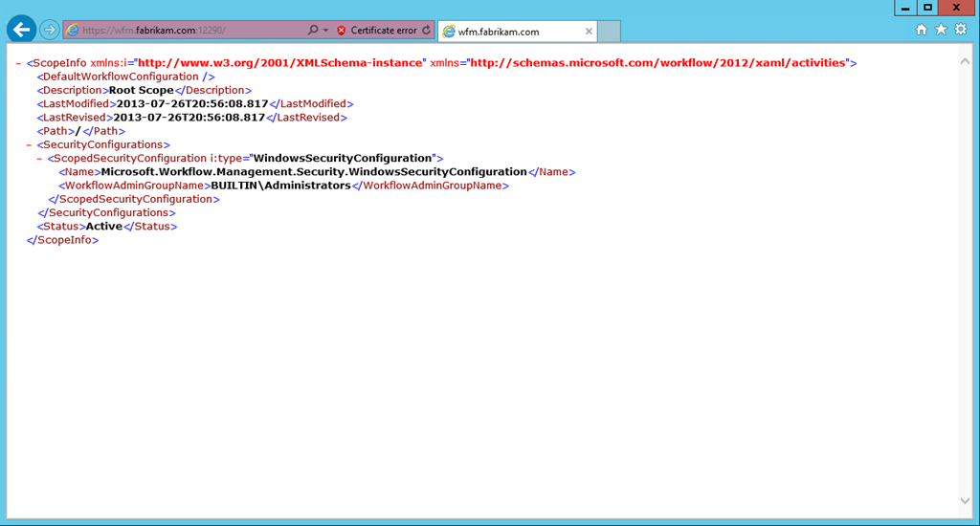Open the Certificate error details
Viewport: 980px width, 526px height.
coord(383,30)
